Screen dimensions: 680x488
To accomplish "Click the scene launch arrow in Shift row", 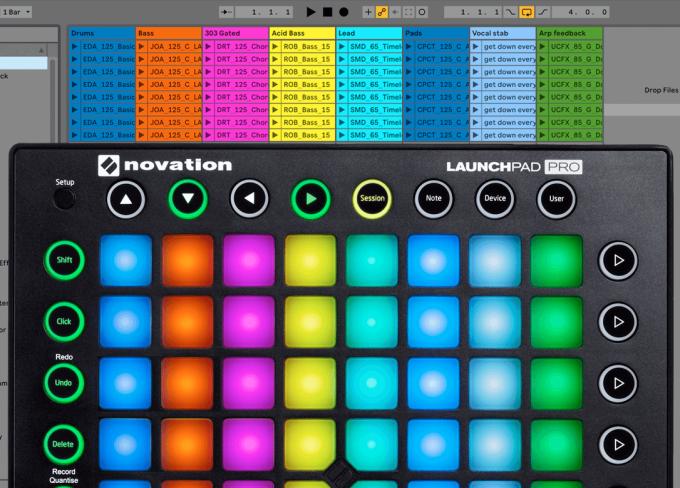I will click(x=618, y=260).
